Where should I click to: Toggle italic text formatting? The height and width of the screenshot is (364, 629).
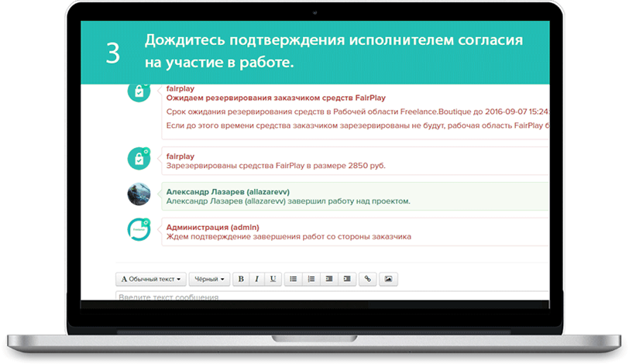click(x=256, y=279)
